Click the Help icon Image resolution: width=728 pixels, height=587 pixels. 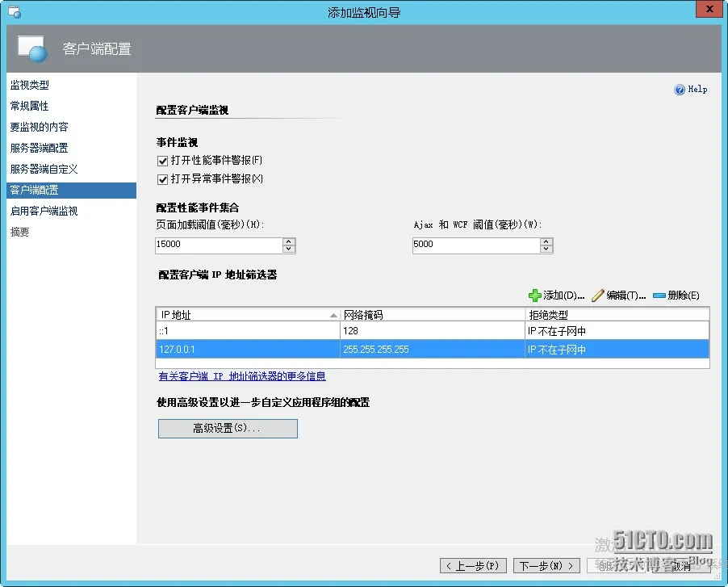pos(680,90)
